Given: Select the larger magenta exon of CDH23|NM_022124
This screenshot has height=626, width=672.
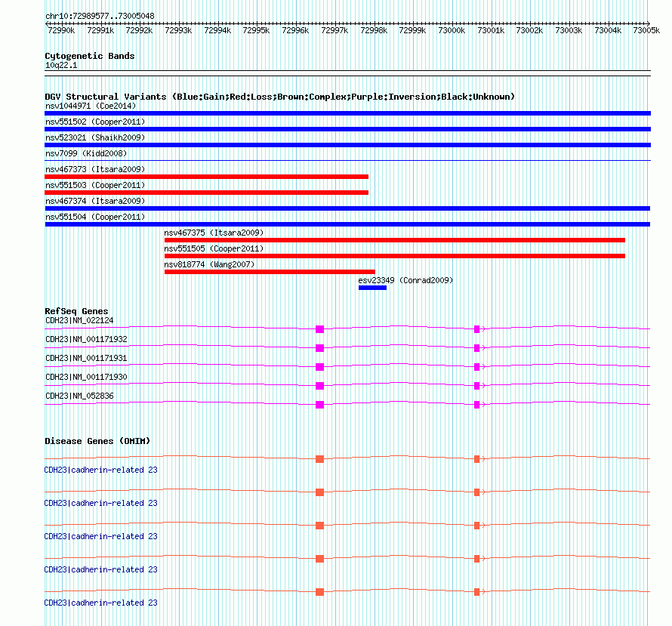Looking at the screenshot, I should click(319, 329).
